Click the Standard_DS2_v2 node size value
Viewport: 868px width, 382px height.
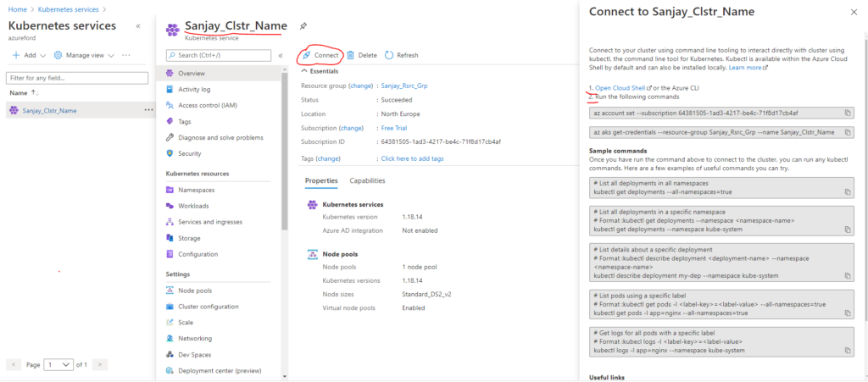coord(426,294)
